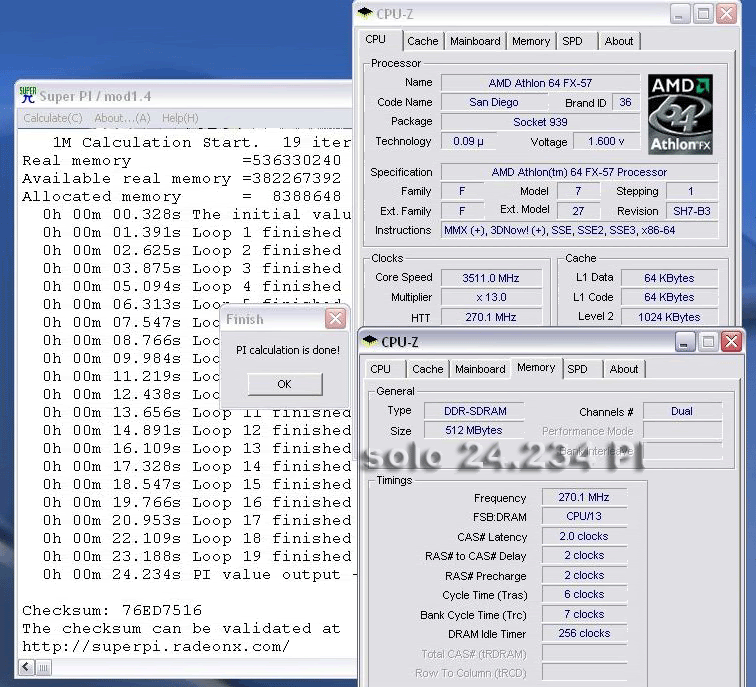Minimize the upper CPU-Z window

coord(679,14)
